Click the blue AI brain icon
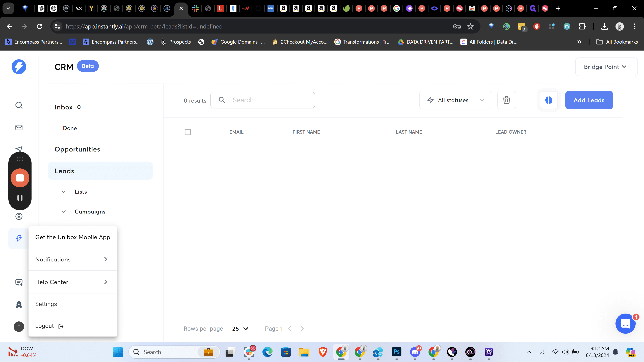The image size is (644, 362). [x=549, y=100]
